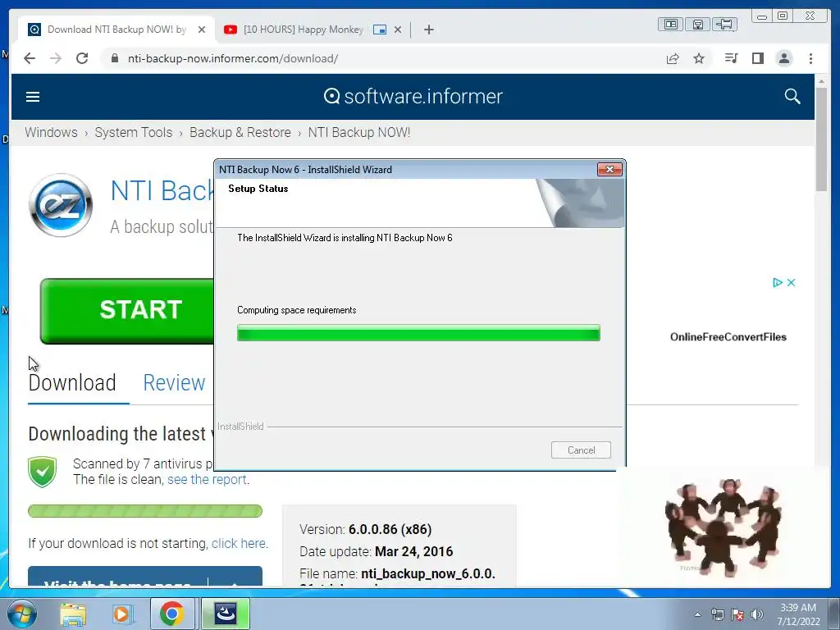Click the third VM toolbar icon at top right

pyautogui.click(x=725, y=24)
